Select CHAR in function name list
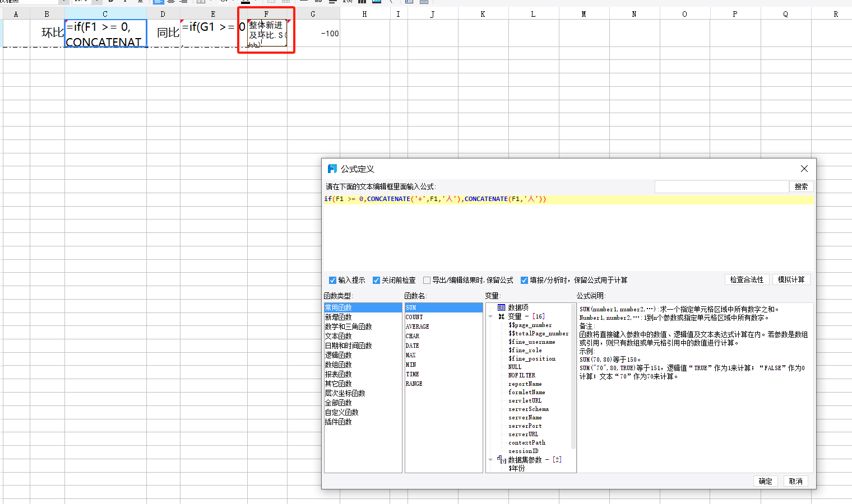852x504 pixels. 413,336
